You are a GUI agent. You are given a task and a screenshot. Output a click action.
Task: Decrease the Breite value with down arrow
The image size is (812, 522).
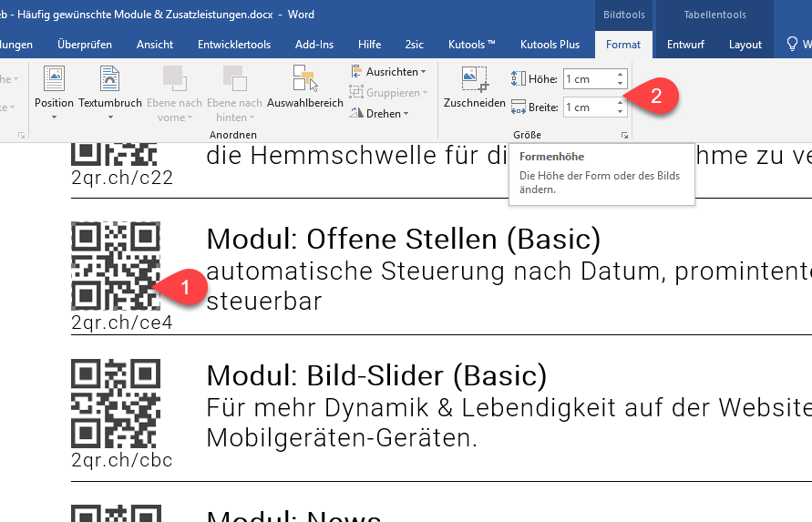621,112
